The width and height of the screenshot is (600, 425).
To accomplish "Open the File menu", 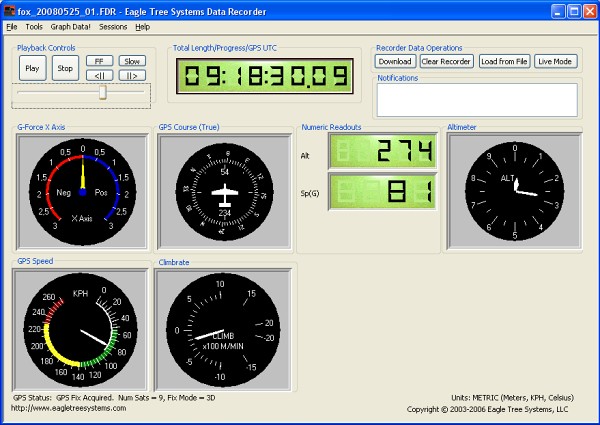I will pyautogui.click(x=12, y=26).
